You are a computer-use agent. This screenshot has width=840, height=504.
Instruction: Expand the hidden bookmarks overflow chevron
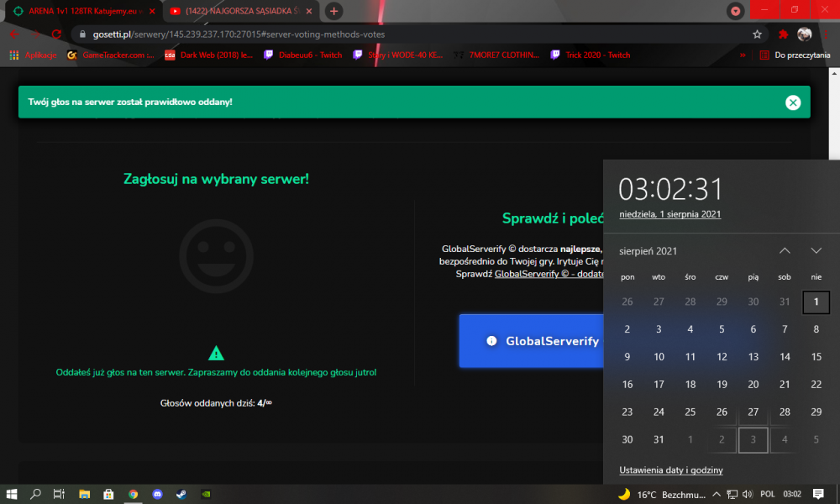pyautogui.click(x=743, y=55)
